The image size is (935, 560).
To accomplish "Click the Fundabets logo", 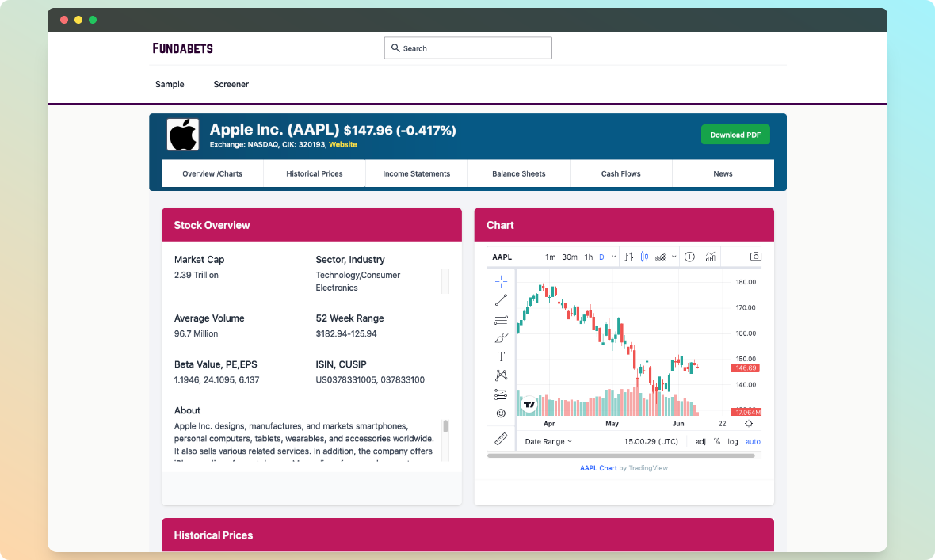I will click(x=182, y=48).
